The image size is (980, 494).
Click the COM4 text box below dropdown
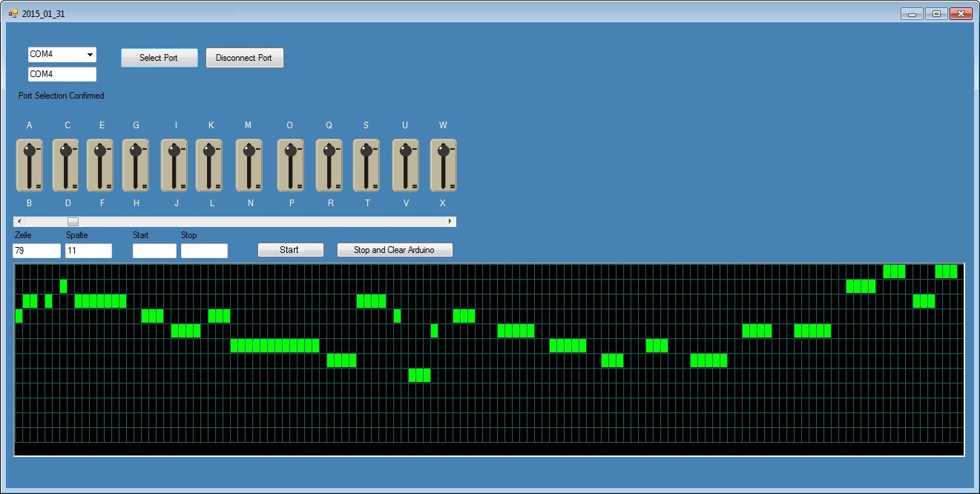(x=62, y=74)
